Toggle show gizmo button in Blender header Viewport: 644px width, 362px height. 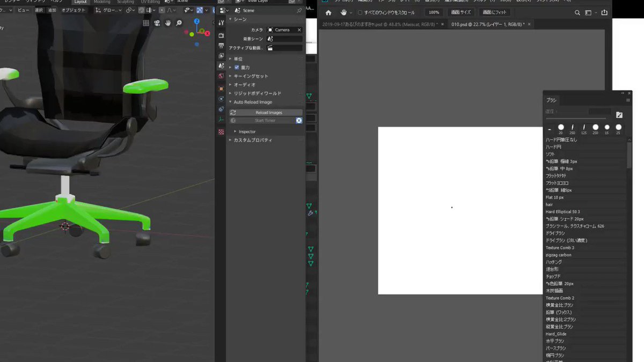coord(200,10)
